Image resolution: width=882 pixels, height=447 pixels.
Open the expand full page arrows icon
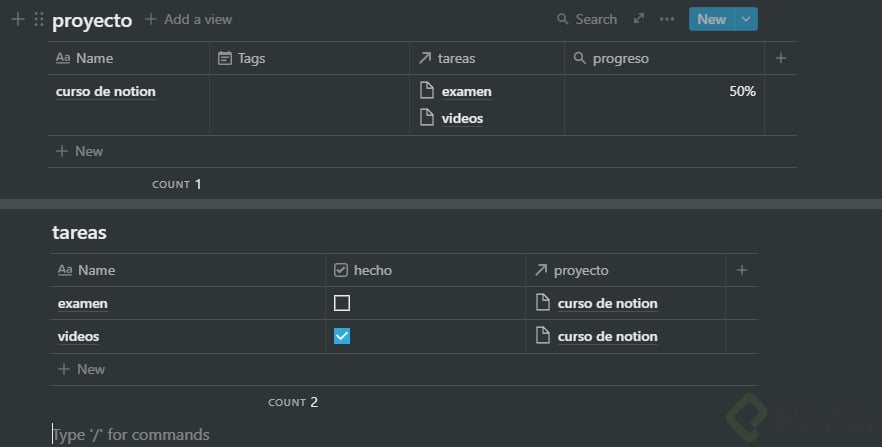(x=639, y=19)
